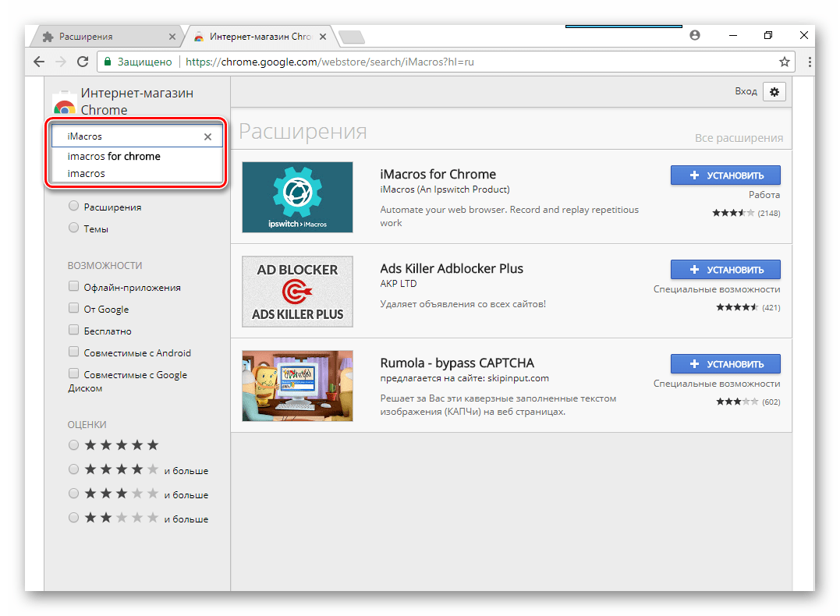Viewport: 840px width, 616px height.
Task: Click the iMacros rating stars (2148)
Action: click(x=733, y=213)
